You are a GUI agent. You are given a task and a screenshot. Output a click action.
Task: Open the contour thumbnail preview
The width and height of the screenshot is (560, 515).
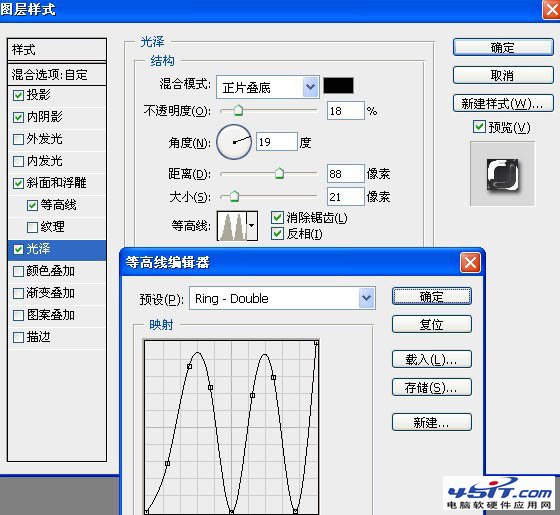tap(232, 226)
